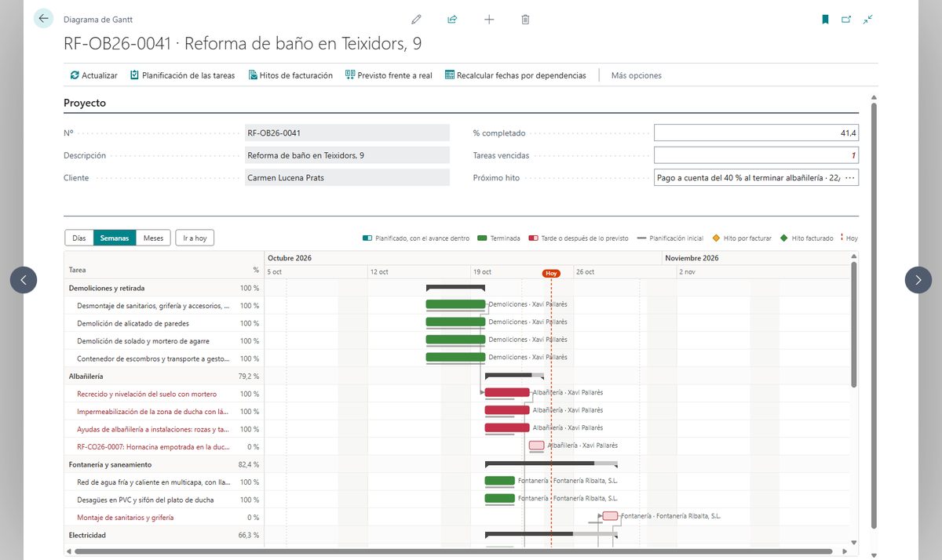Select task Demolición de solado y mortero
The image size is (942, 560).
click(163, 341)
